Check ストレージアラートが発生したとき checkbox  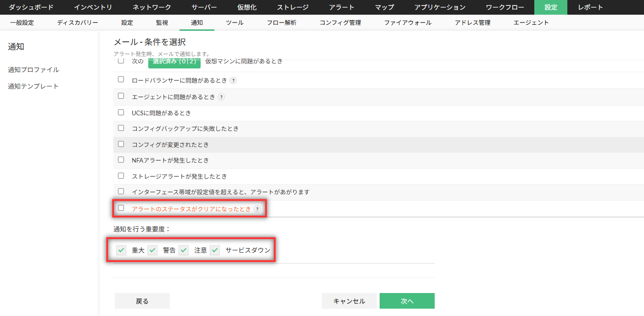[x=121, y=175]
